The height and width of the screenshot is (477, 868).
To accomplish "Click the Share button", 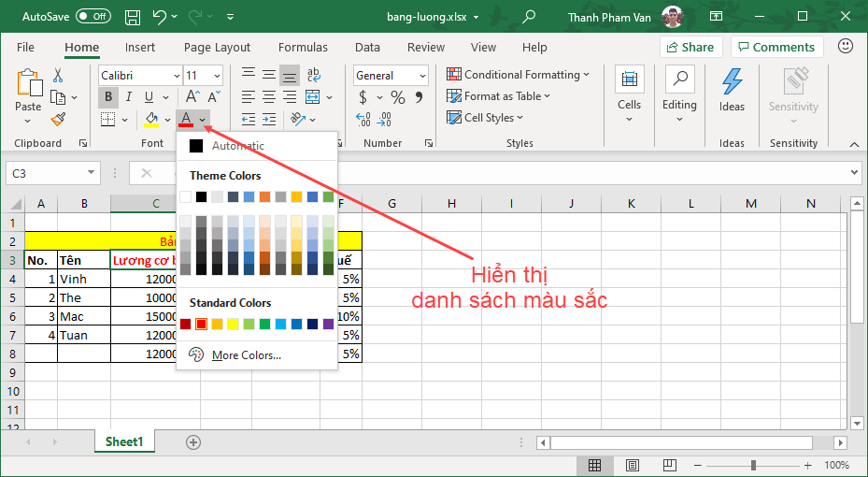I will point(690,47).
